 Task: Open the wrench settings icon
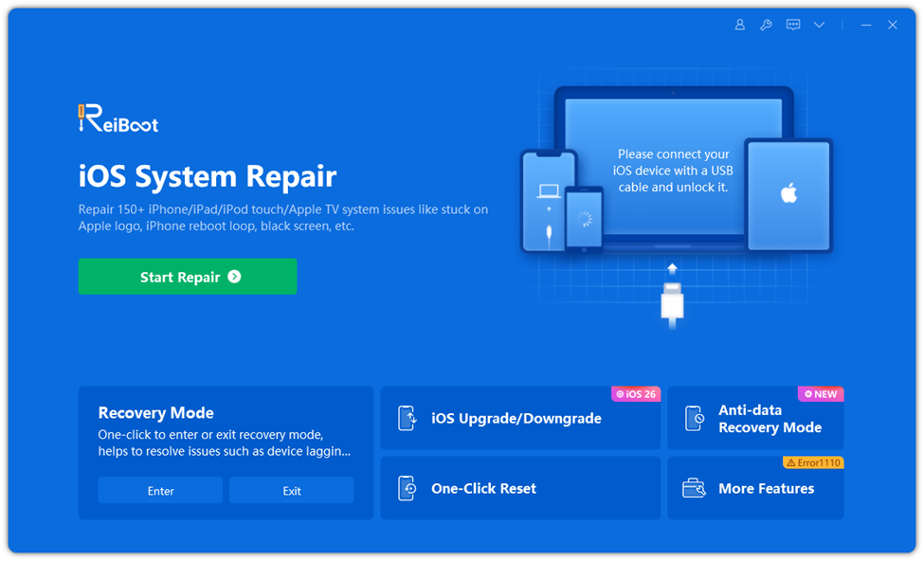[767, 25]
